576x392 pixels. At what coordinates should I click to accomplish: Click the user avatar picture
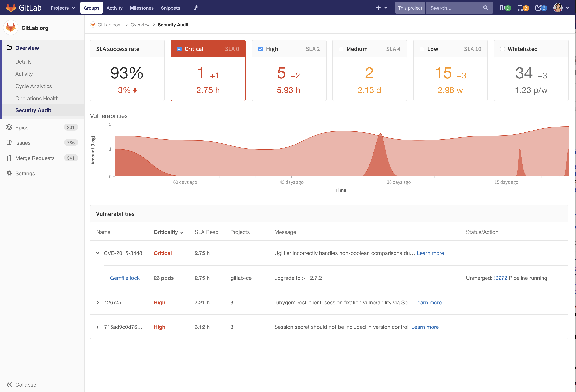(558, 8)
